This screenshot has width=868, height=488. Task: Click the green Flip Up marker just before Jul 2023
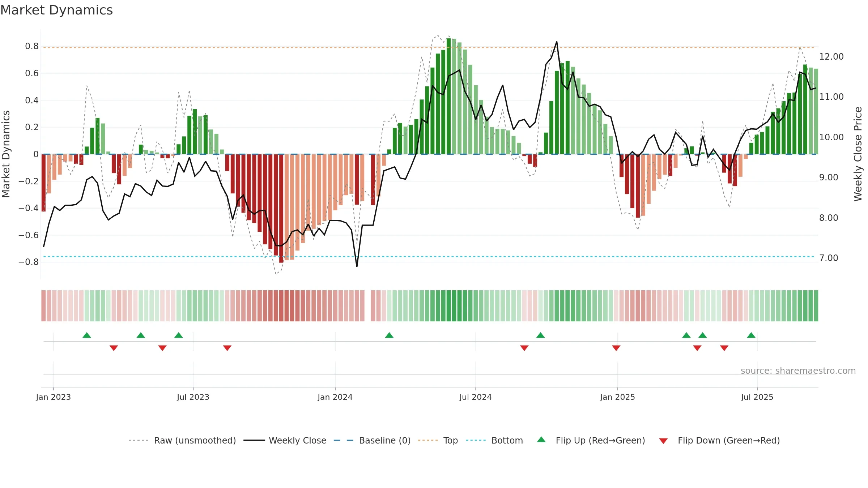coord(179,335)
